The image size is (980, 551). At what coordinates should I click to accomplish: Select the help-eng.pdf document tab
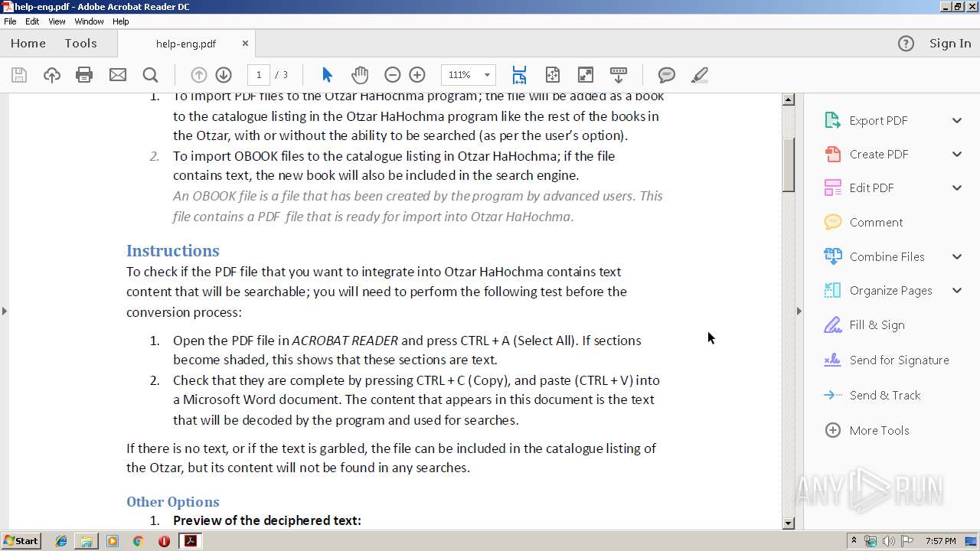pos(186,44)
